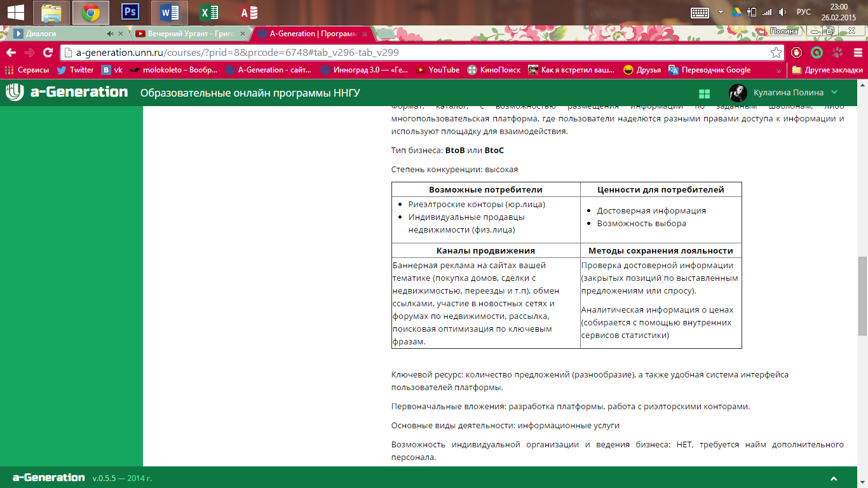Open Microsoft Excel in the taskbar
This screenshot has height=488, width=868.
[x=207, y=12]
